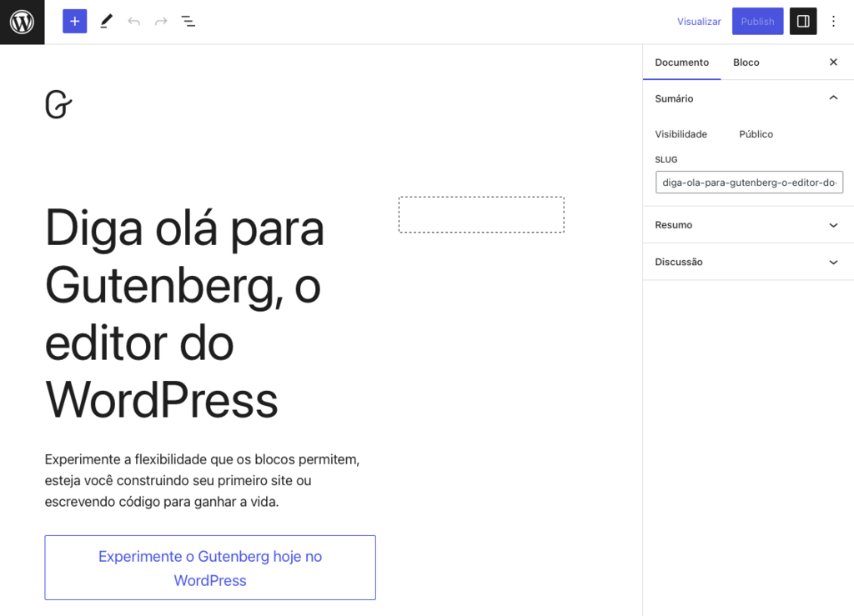Select the Documento tab
Screen dimensions: 854x616
681,62
